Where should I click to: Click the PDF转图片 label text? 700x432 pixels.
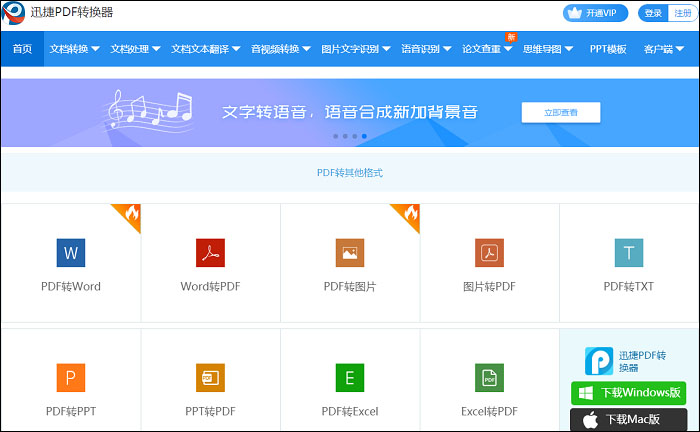[350, 287]
